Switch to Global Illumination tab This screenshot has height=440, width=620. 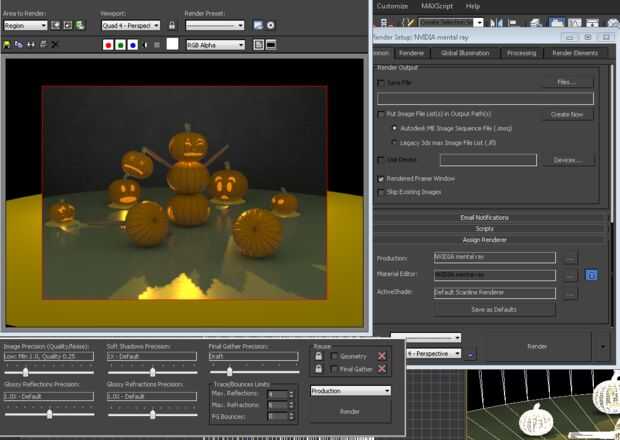pos(464,53)
